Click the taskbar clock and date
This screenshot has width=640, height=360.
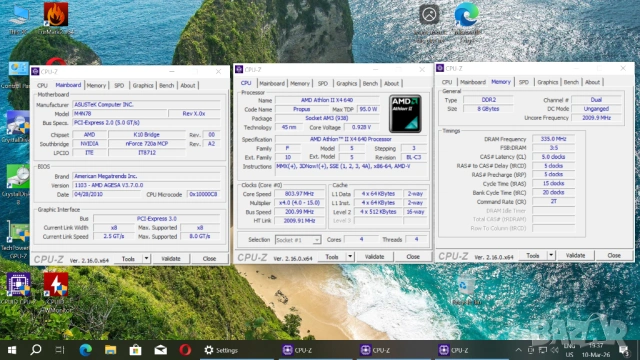596,350
